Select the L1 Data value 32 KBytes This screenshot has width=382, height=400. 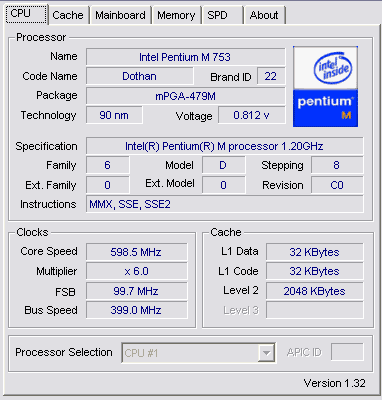tap(314, 252)
